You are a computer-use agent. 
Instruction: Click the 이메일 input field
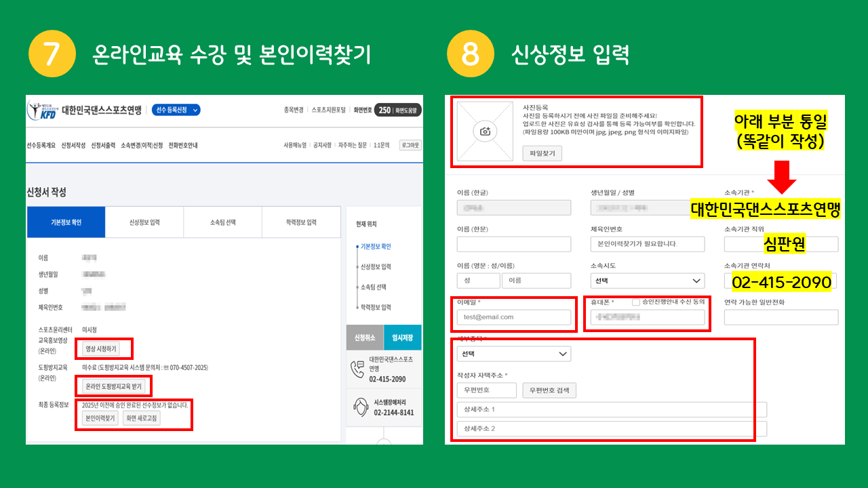tap(513, 317)
